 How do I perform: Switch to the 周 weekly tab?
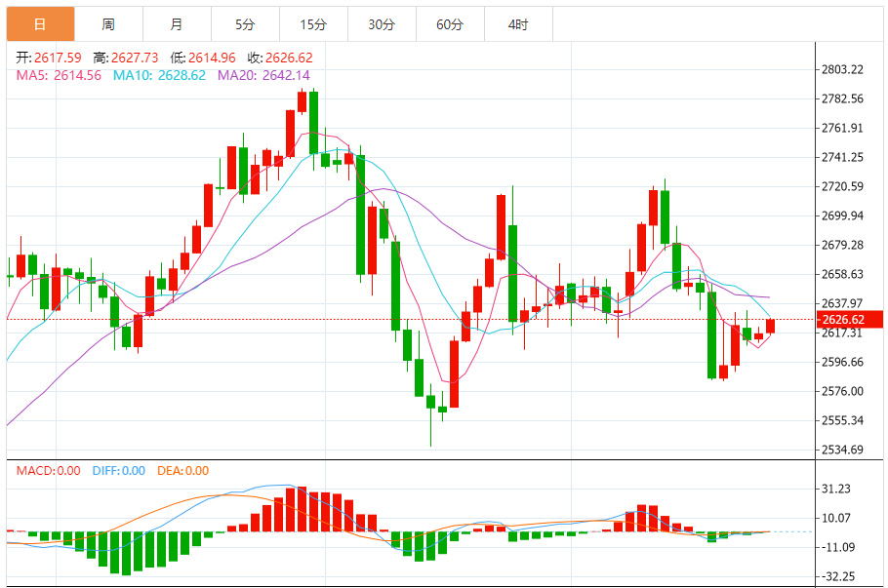[108, 24]
